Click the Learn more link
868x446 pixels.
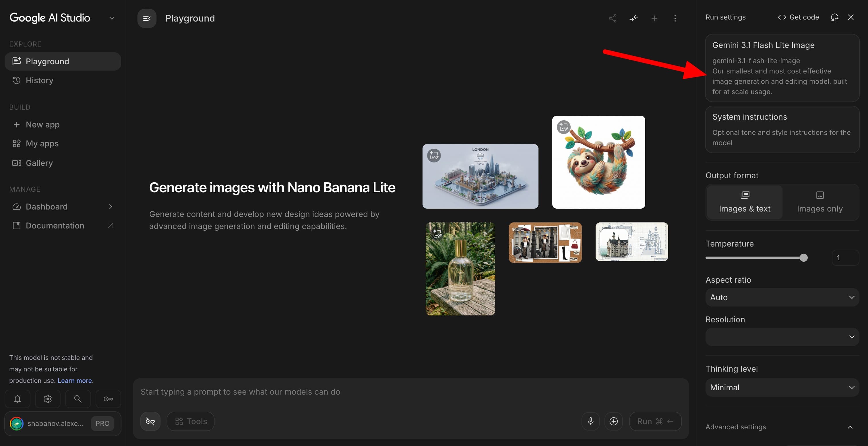pos(74,380)
